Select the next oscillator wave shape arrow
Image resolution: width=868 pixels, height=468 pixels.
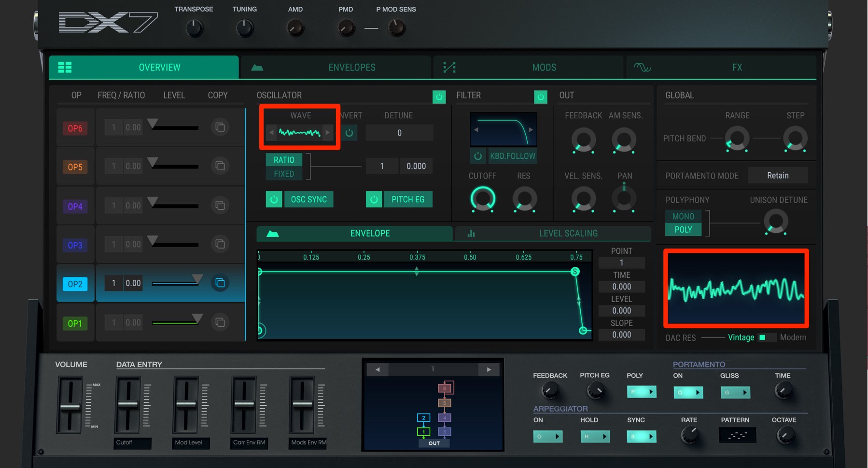point(328,132)
